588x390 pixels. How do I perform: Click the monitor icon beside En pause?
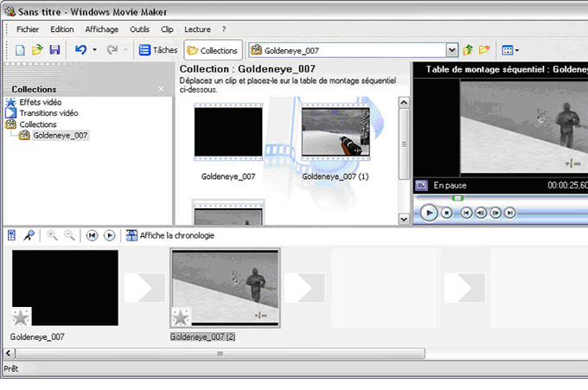click(421, 185)
